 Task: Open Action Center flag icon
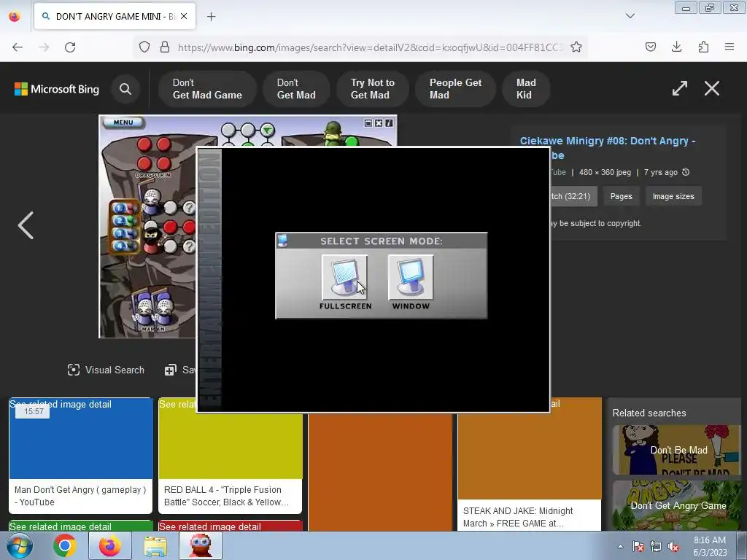pos(638,546)
